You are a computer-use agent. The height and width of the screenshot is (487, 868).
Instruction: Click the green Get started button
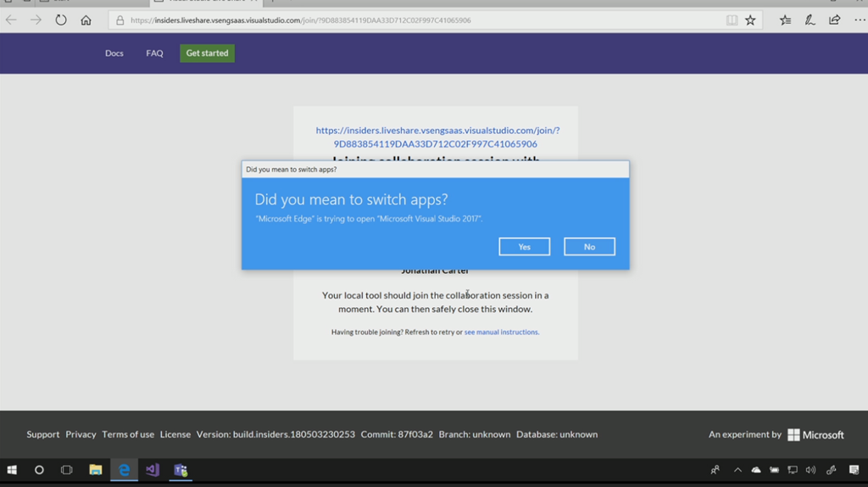(x=207, y=53)
